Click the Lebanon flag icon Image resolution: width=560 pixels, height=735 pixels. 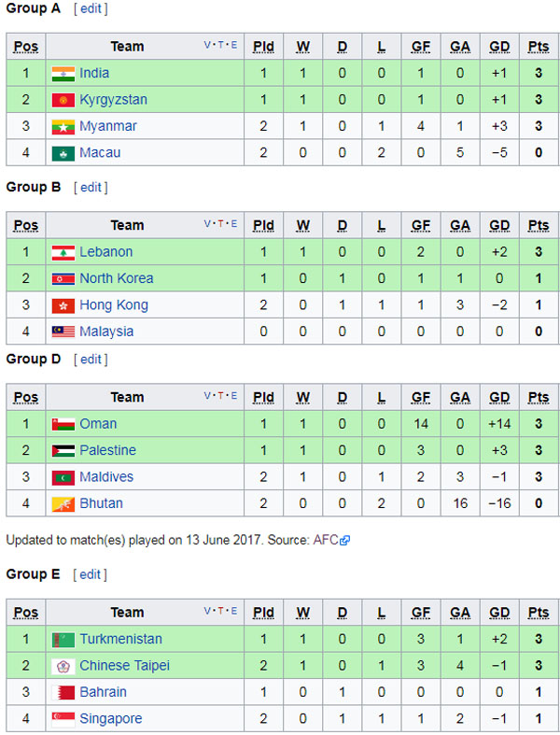coord(63,253)
